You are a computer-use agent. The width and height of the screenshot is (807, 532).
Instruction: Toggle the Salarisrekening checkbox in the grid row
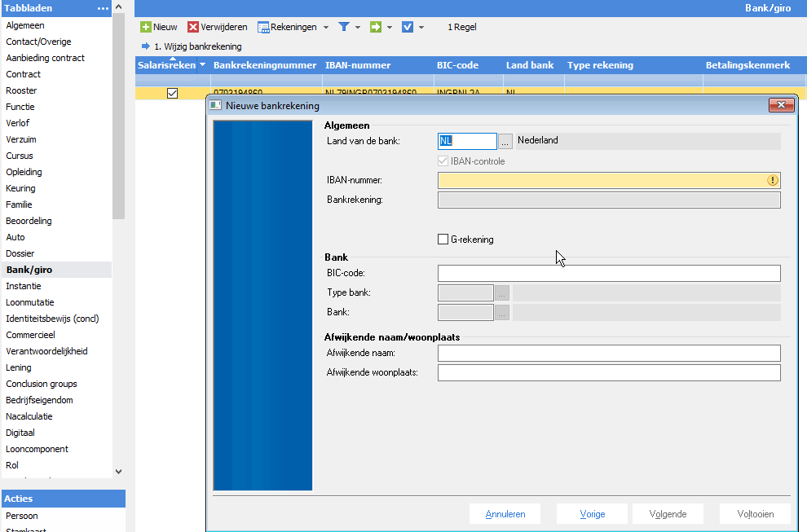coord(173,93)
